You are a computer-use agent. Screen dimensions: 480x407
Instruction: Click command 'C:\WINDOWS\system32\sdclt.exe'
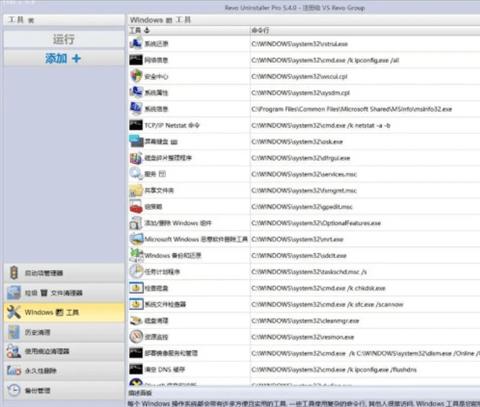click(299, 256)
